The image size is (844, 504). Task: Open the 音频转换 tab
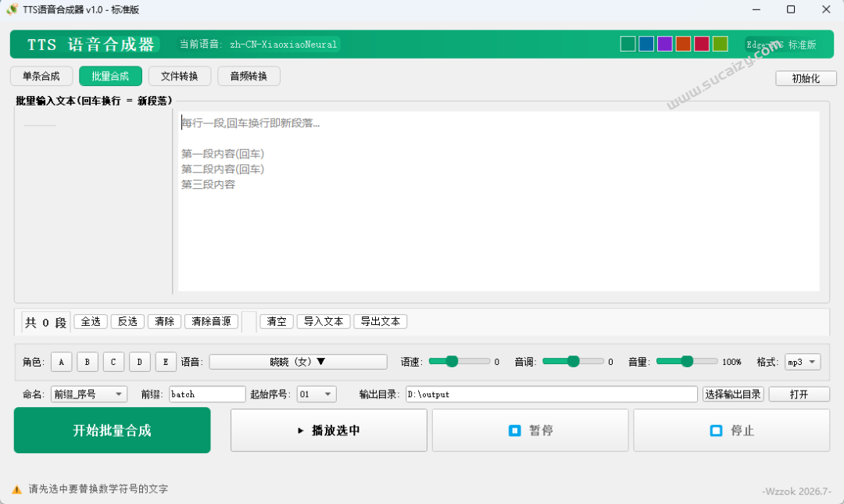point(249,76)
